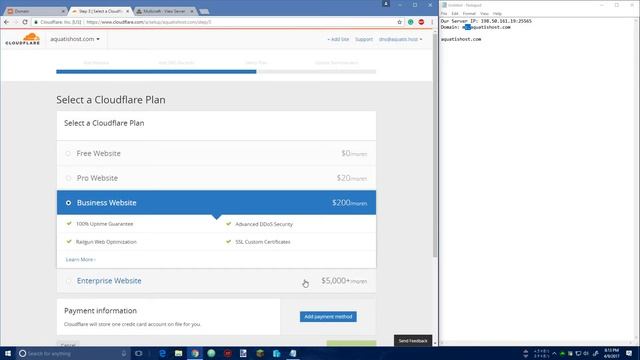This screenshot has height=360, width=640.
Task: Switch to Chrome on the taskbar
Action: [195, 353]
